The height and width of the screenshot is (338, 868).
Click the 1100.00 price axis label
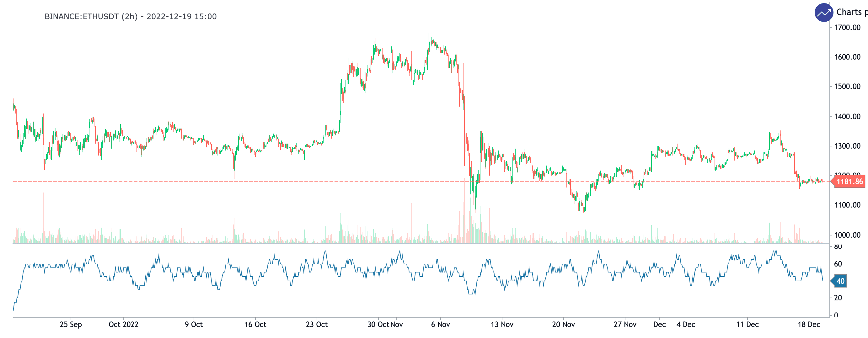pyautogui.click(x=847, y=205)
